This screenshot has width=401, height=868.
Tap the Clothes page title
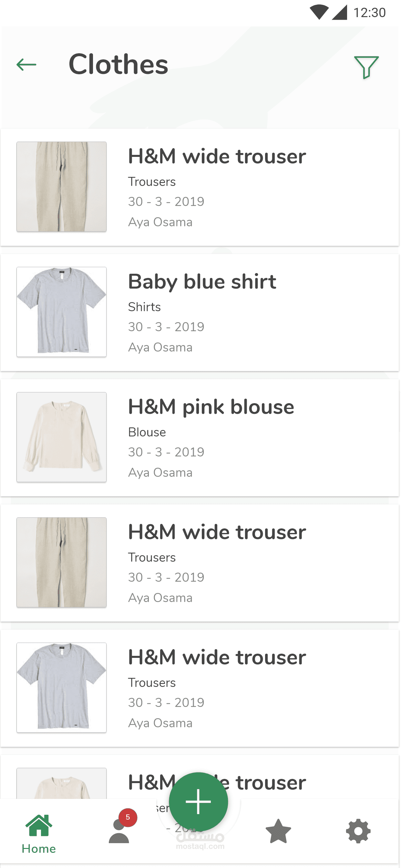tap(118, 64)
